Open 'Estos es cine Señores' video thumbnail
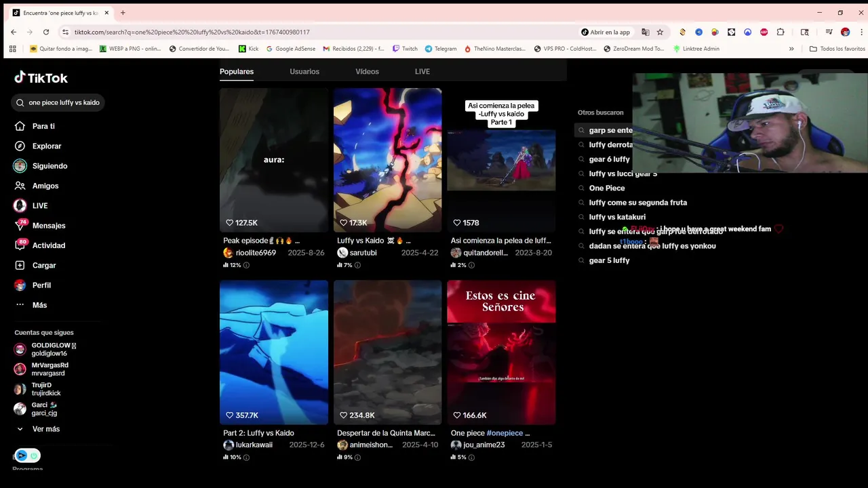Image resolution: width=868 pixels, height=488 pixels. coord(501,352)
